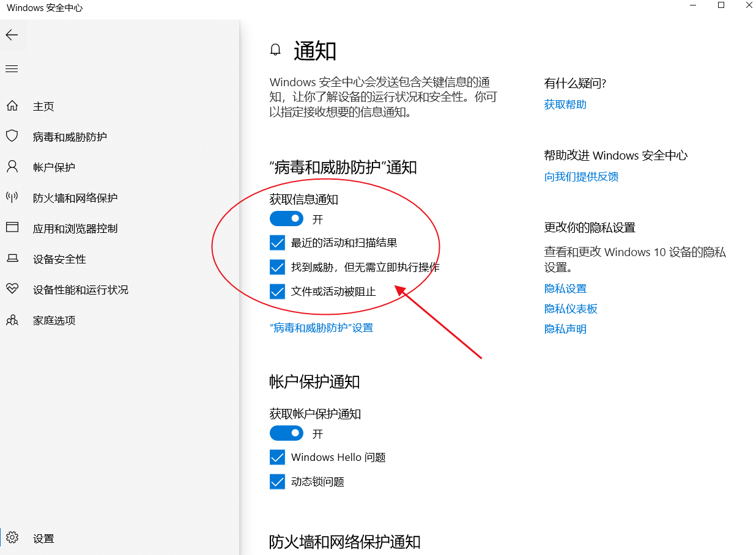
Task: Click the 向我们提供反馈 link
Action: [x=581, y=177]
